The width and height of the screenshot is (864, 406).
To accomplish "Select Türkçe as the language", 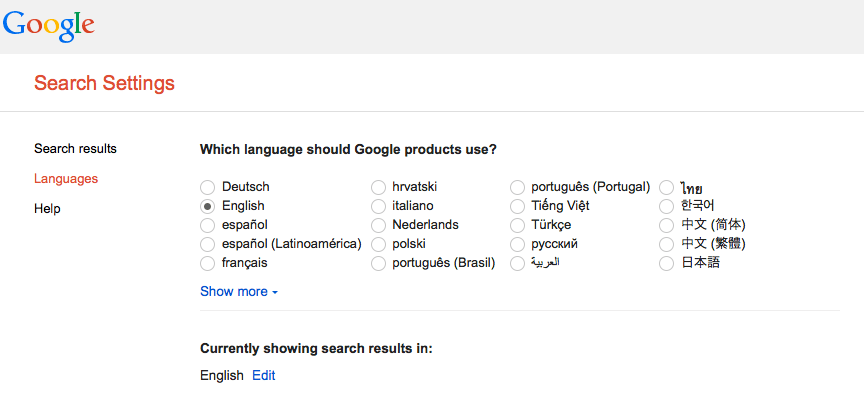I will point(517,225).
